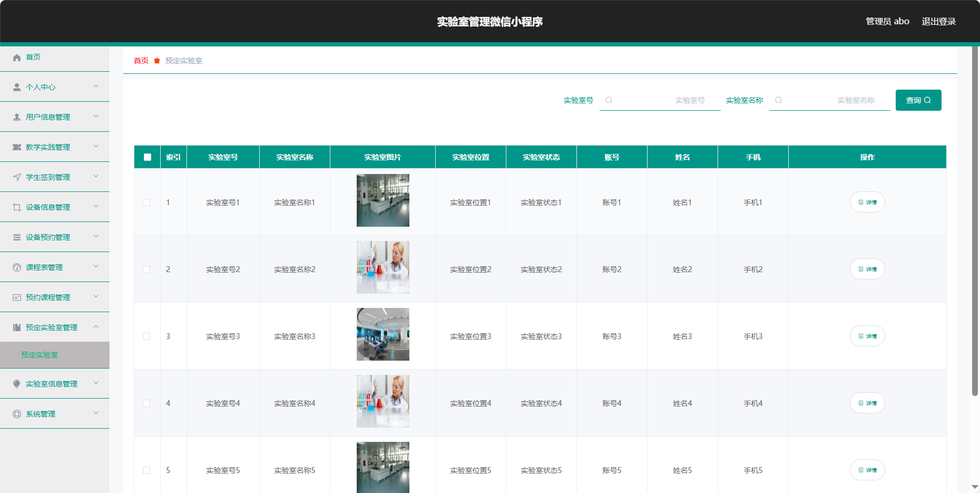Viewport: 980px width, 493px height.
Task: Click the 设备预约管理 list icon
Action: [17, 237]
